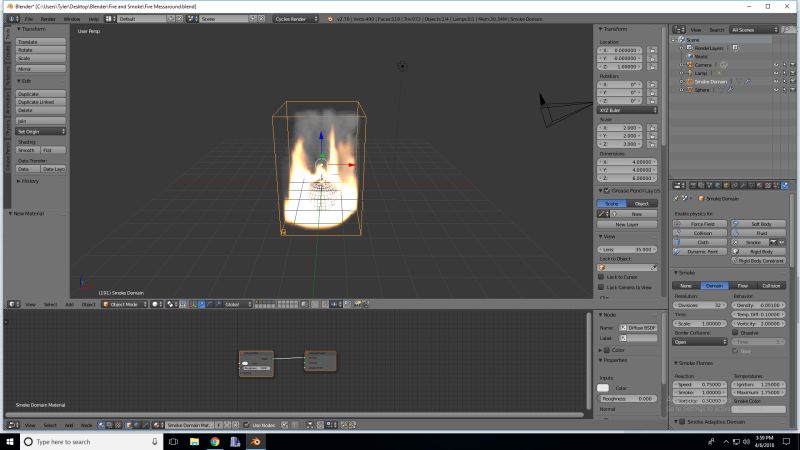
Task: Open the Object Mode selector
Action: tap(124, 304)
